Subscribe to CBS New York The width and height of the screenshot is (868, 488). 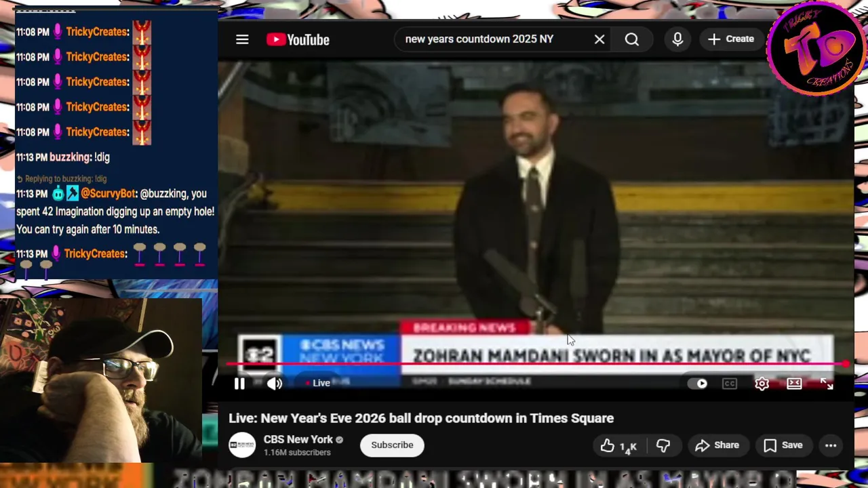392,445
